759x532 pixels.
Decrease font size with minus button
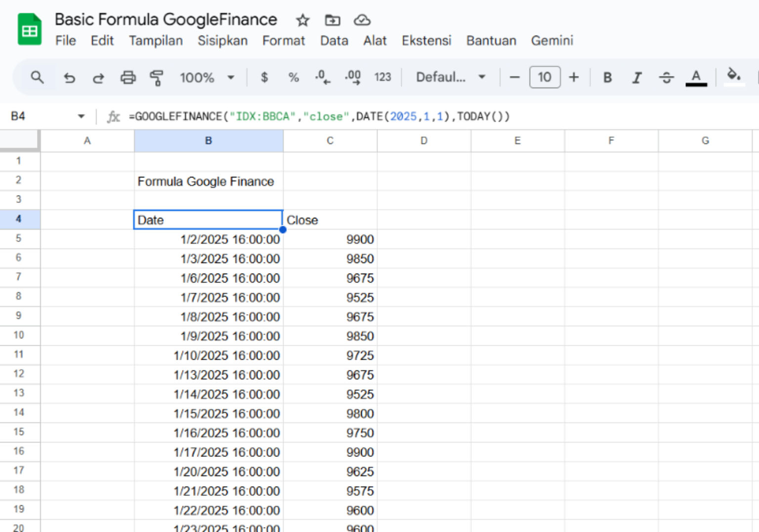tap(514, 78)
